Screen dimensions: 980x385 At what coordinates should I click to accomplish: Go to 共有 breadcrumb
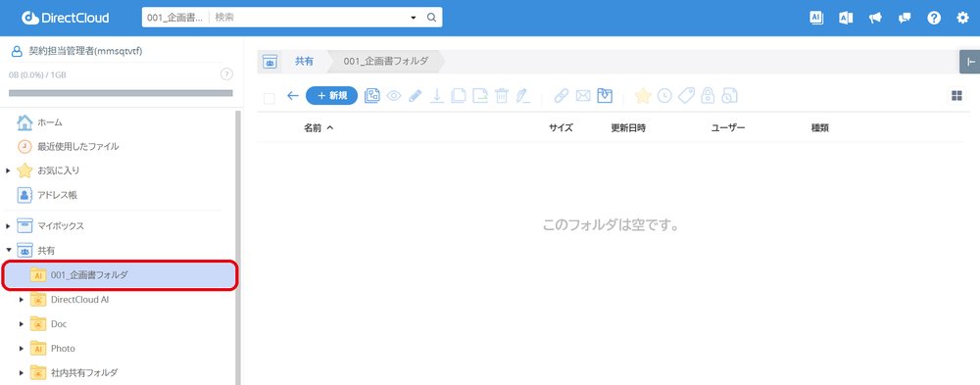point(305,62)
